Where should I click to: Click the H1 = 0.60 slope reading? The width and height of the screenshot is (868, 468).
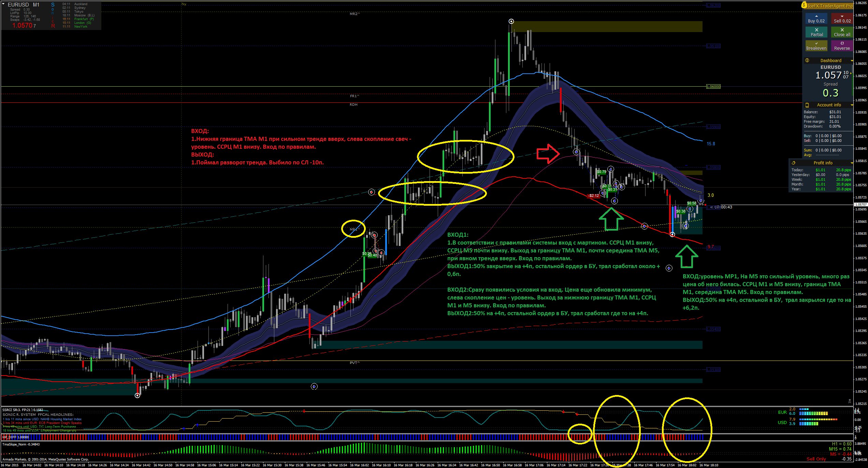(x=842, y=444)
